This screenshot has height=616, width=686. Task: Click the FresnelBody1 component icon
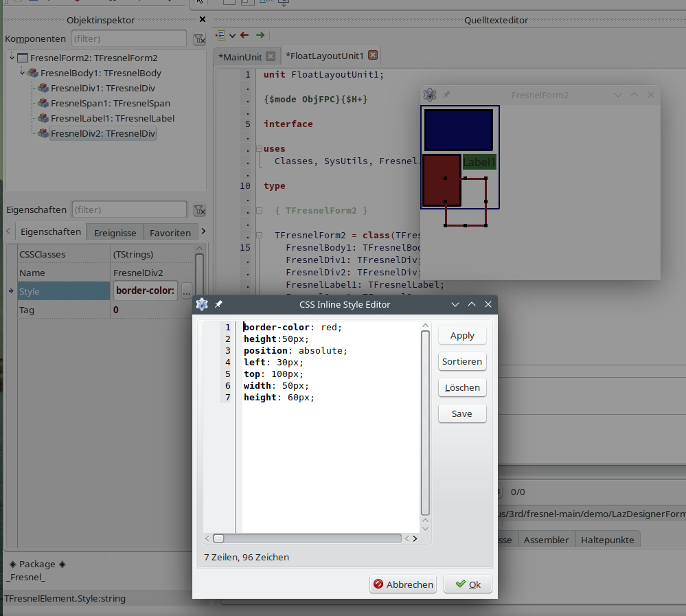tap(33, 73)
